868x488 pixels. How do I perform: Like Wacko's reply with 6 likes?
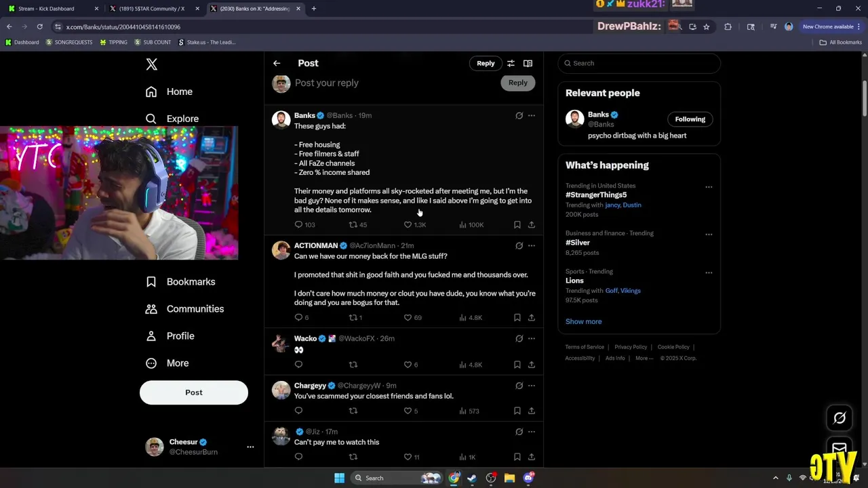411,365
